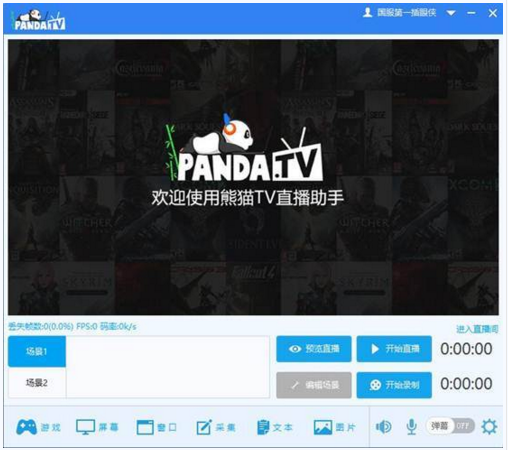
Task: Click the 预览直播 preview button
Action: tap(314, 349)
